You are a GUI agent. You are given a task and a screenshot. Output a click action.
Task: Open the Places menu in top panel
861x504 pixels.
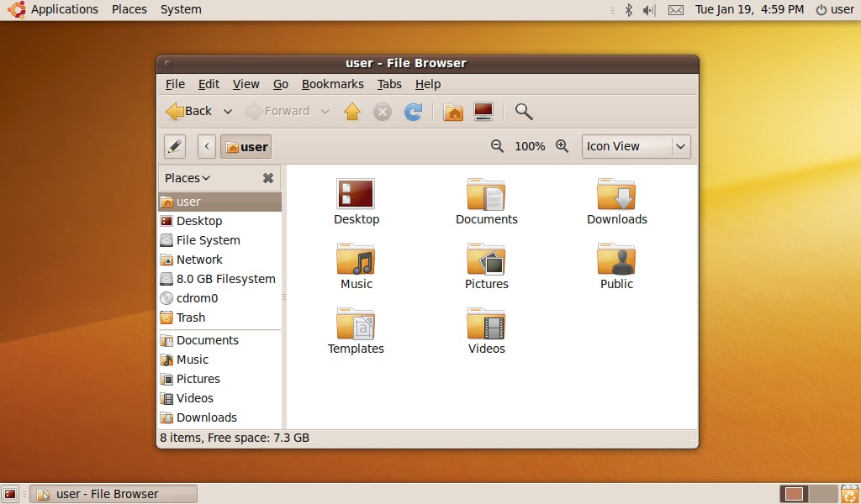click(129, 9)
